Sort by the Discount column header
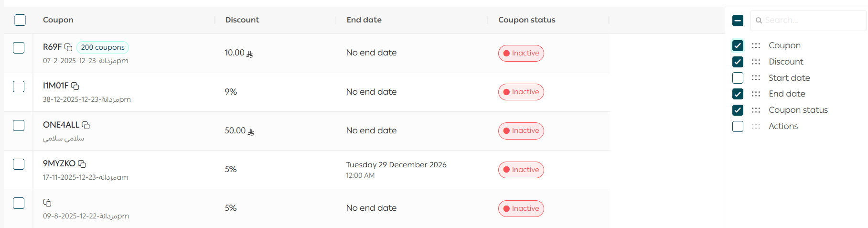Viewport: 868px width, 228px height. pos(242,20)
